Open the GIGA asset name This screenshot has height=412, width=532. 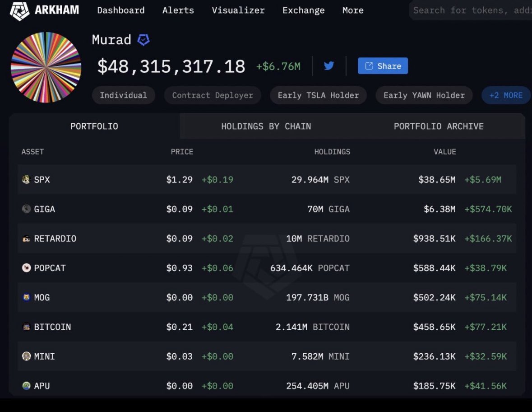tap(45, 209)
